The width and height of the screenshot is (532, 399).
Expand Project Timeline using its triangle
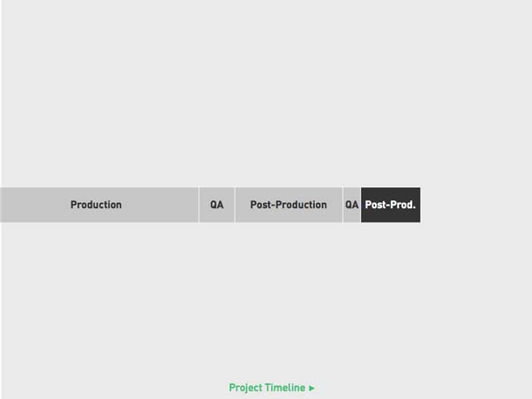click(311, 388)
